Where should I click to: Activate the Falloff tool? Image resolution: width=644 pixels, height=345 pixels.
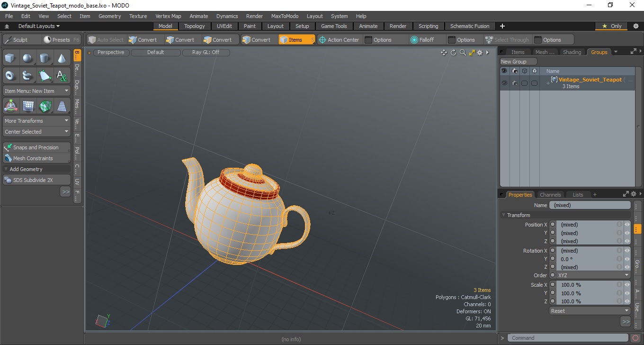click(422, 40)
